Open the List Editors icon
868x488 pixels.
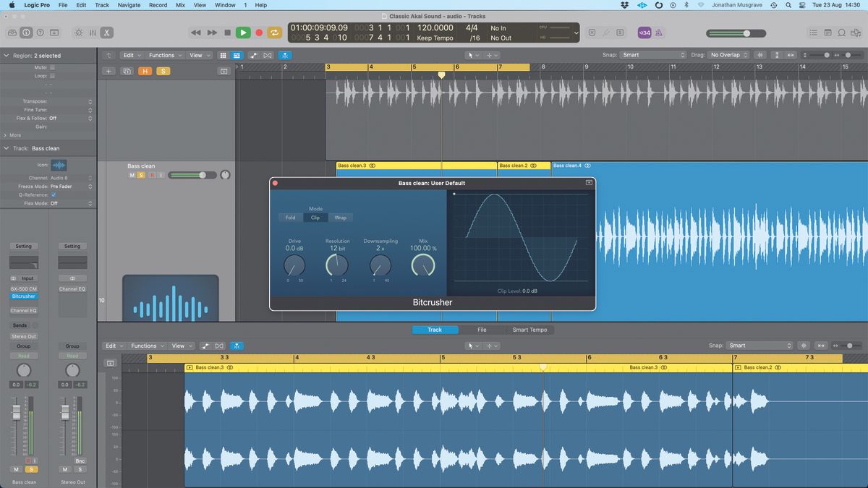point(813,32)
